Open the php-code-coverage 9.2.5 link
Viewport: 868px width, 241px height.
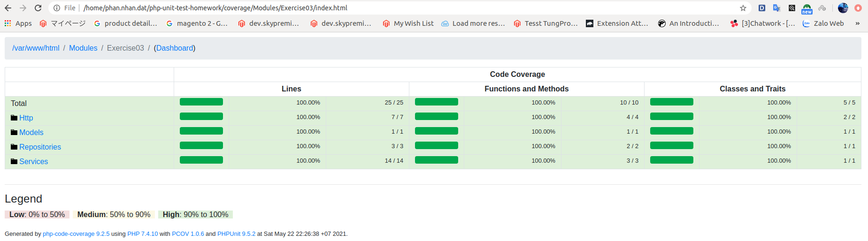[x=76, y=233]
